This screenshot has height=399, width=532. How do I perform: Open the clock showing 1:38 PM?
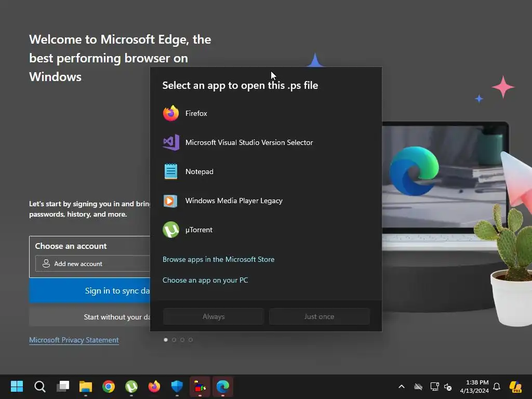pyautogui.click(x=474, y=387)
